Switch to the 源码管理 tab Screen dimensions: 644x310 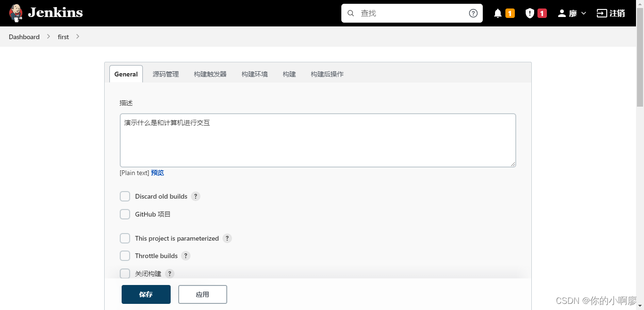(165, 74)
